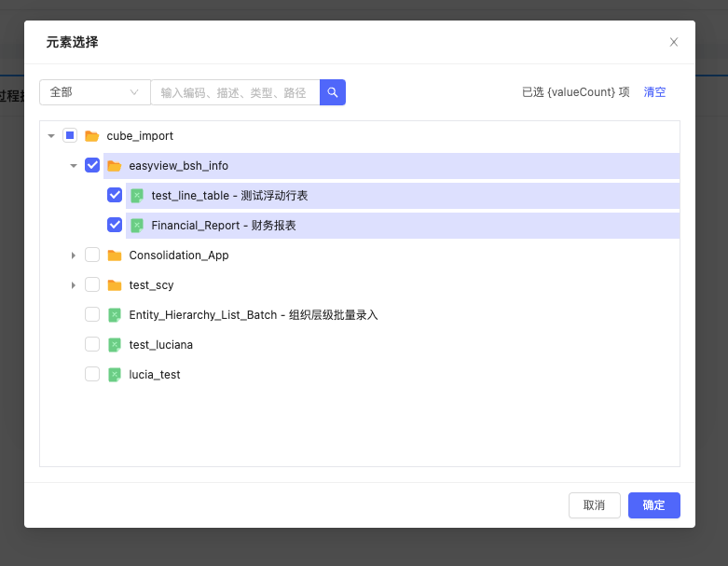
Task: Click the easyview_bsh_info folder icon
Action: (115, 166)
